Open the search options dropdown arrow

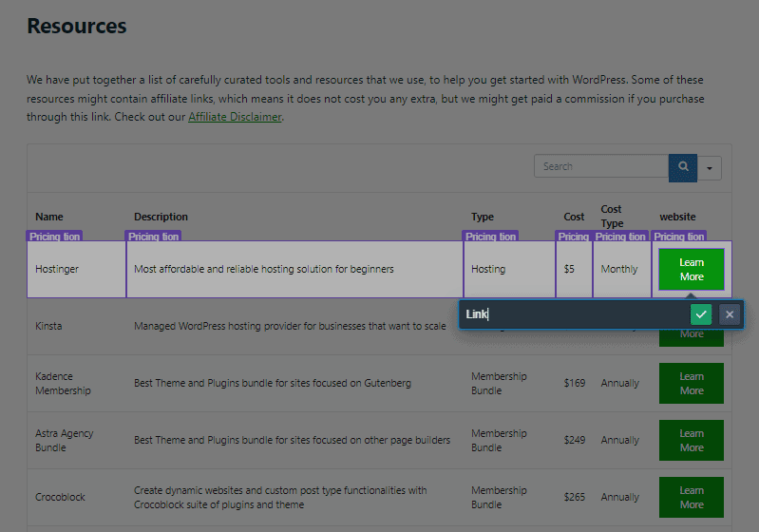point(710,168)
